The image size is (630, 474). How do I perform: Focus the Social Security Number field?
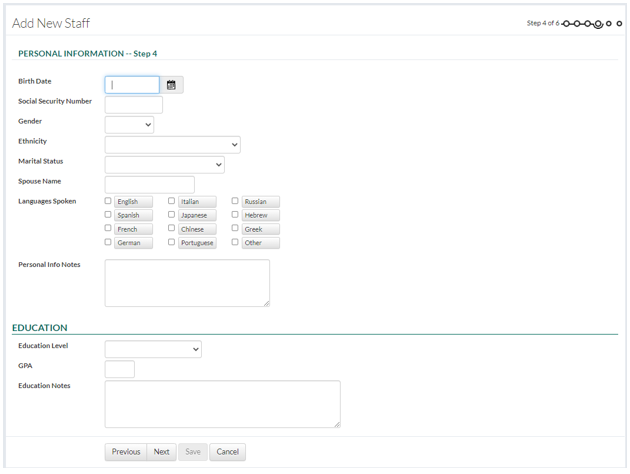133,105
